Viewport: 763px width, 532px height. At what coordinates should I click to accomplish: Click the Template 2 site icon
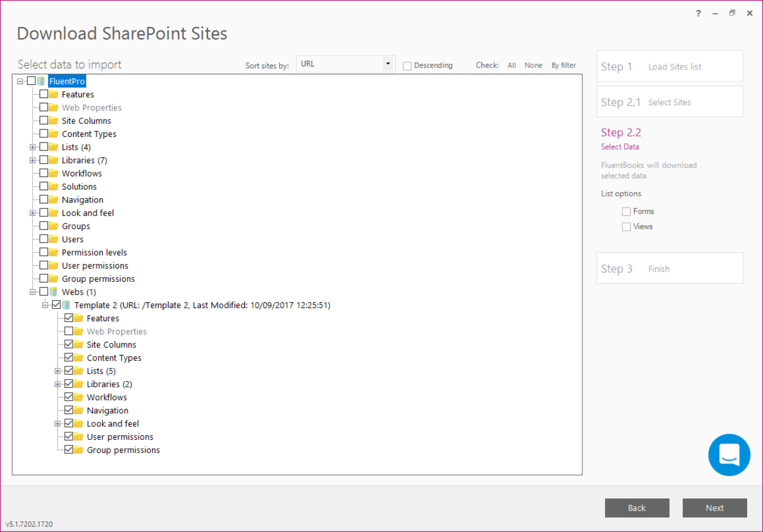[x=66, y=305]
